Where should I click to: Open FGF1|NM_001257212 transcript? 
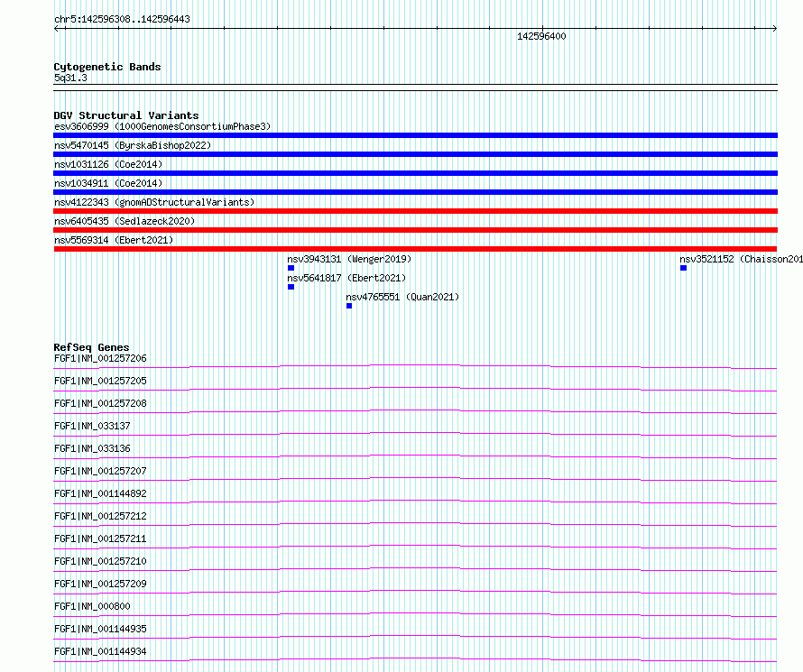(x=100, y=516)
